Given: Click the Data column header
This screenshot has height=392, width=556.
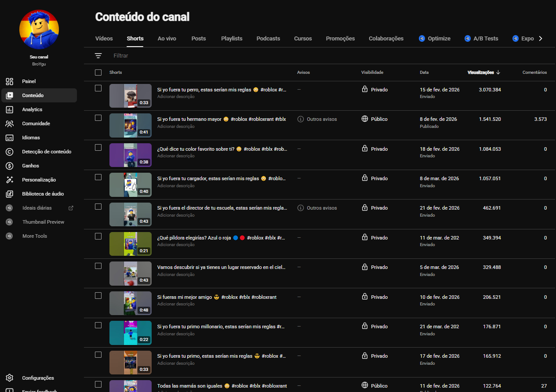Looking at the screenshot, I should 424,73.
